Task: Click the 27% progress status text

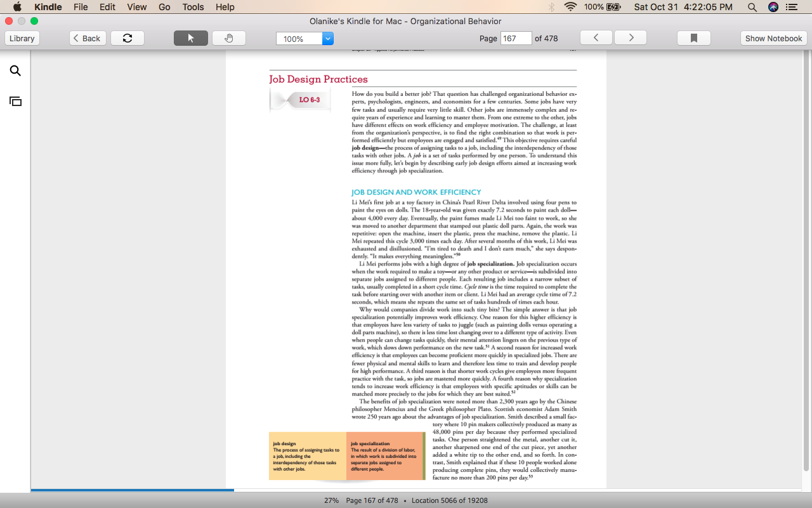Action: click(331, 500)
